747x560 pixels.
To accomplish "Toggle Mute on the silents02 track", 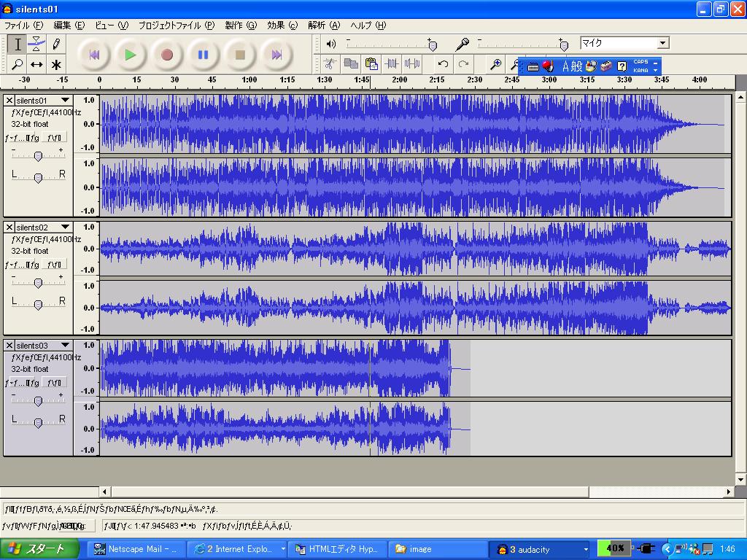I will (x=23, y=264).
